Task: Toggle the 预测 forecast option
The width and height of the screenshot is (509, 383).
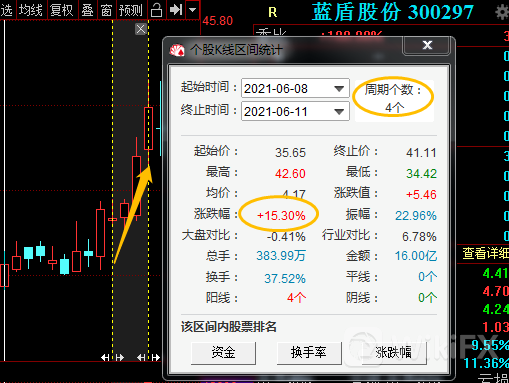Action: pos(131,10)
